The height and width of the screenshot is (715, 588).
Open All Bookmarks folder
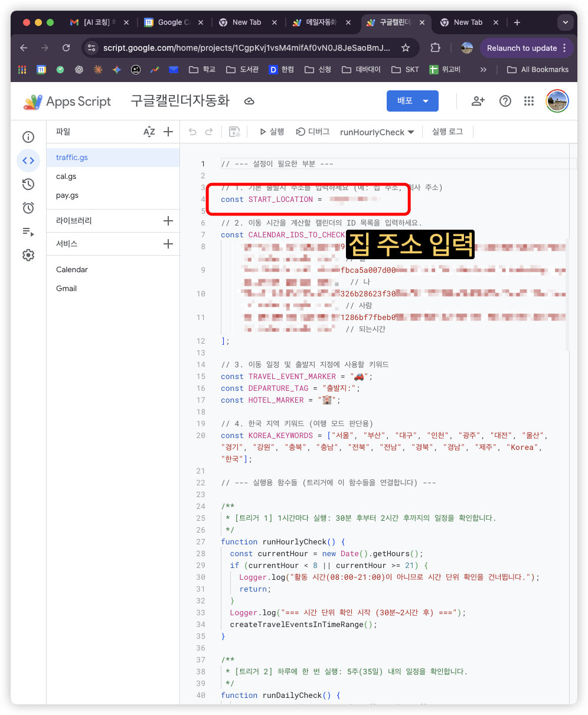[538, 70]
